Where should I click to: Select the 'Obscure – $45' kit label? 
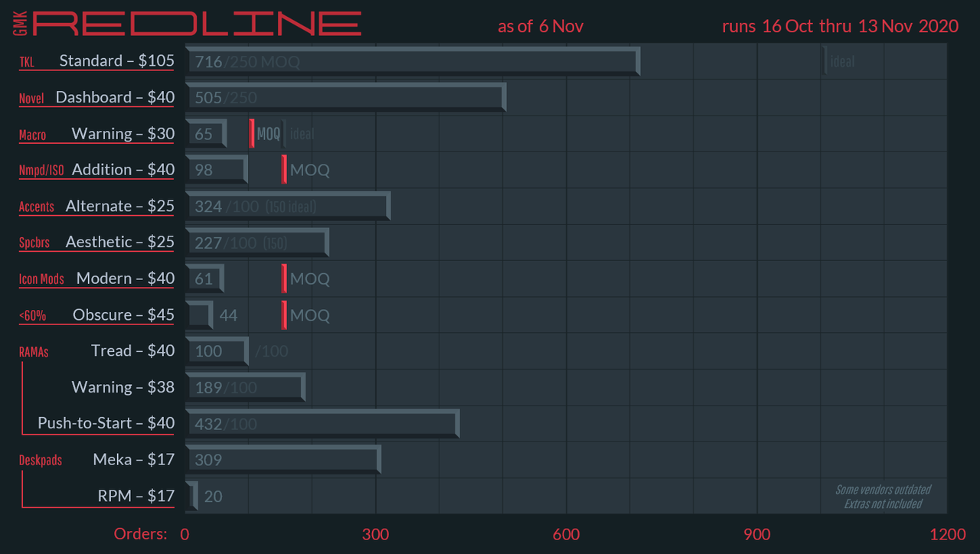pyautogui.click(x=123, y=314)
